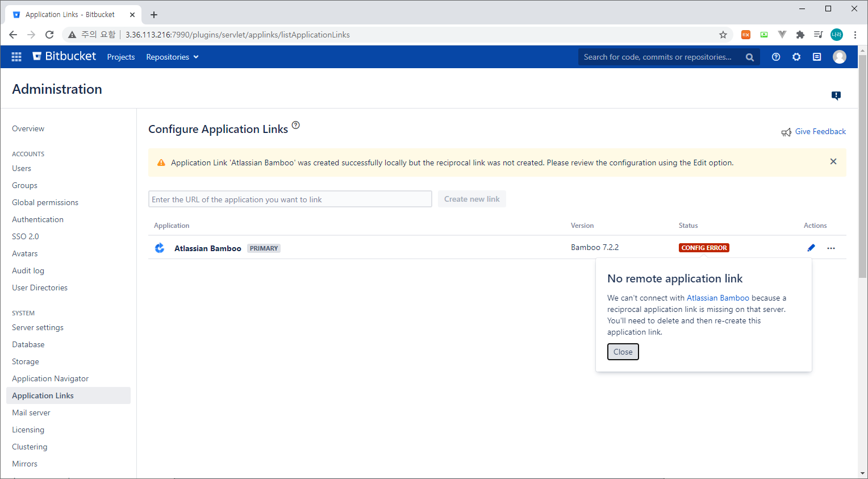Click the browser back arrow
The height and width of the screenshot is (479, 868).
(13, 35)
